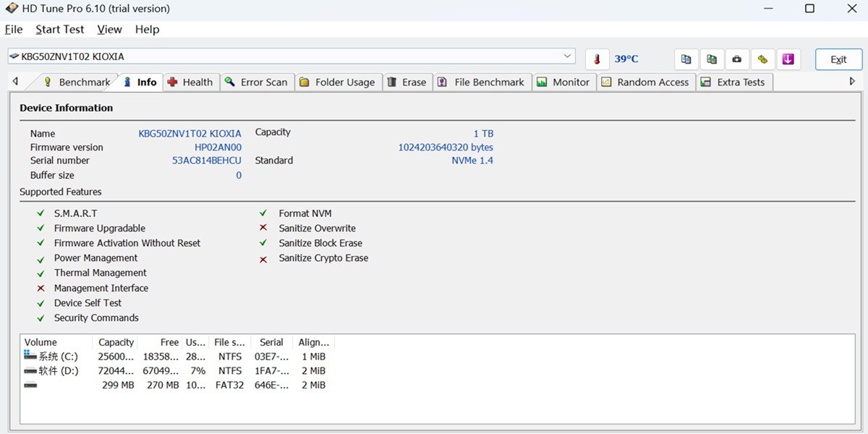868x434 pixels.
Task: Open the File Benchmark tab
Action: pos(482,82)
